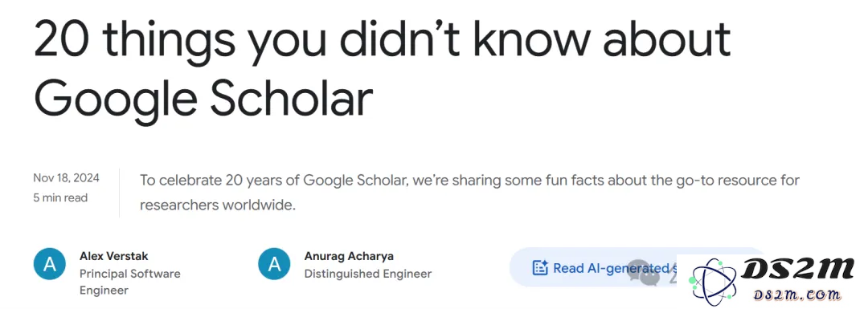Click the Distinguished Engineer job title
Viewport: 868px width, 309px height.
[x=368, y=274]
